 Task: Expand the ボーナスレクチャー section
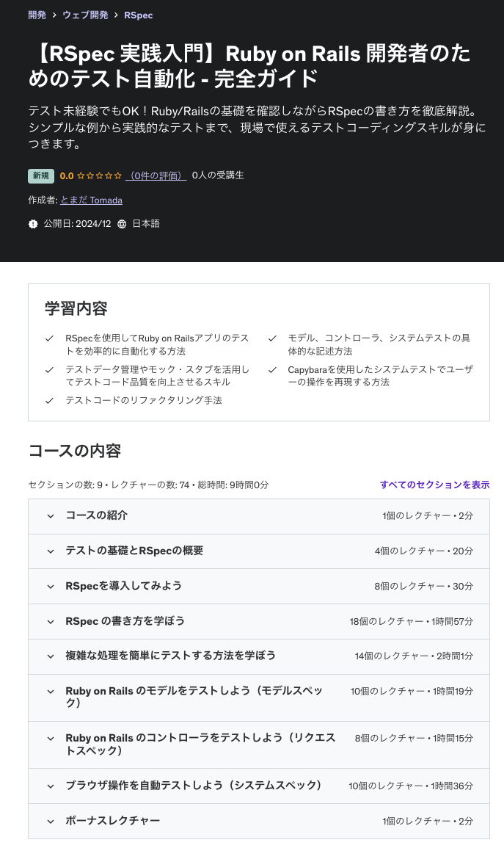tap(50, 822)
